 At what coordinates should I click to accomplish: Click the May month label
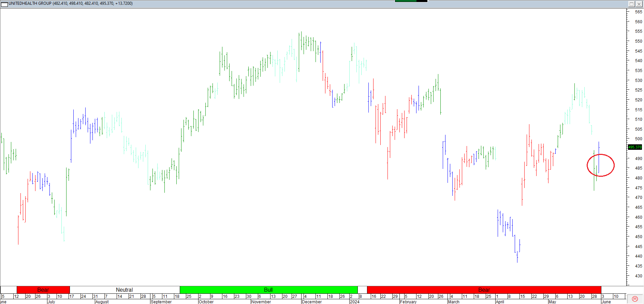552,302
